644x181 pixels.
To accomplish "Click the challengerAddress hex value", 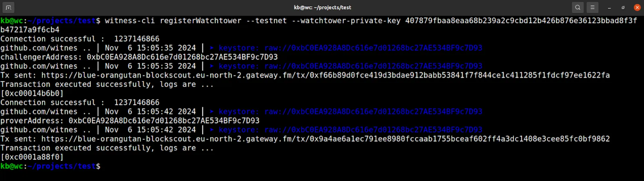I will pos(182,57).
